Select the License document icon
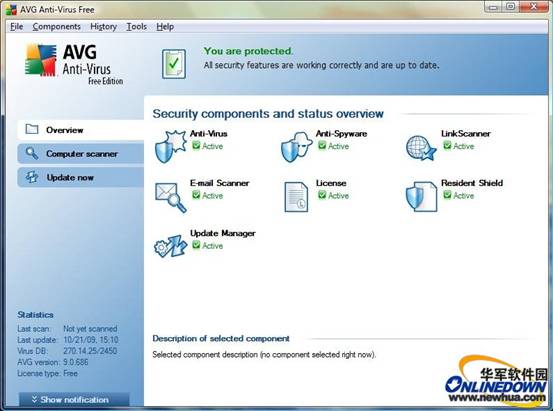 tap(296, 197)
